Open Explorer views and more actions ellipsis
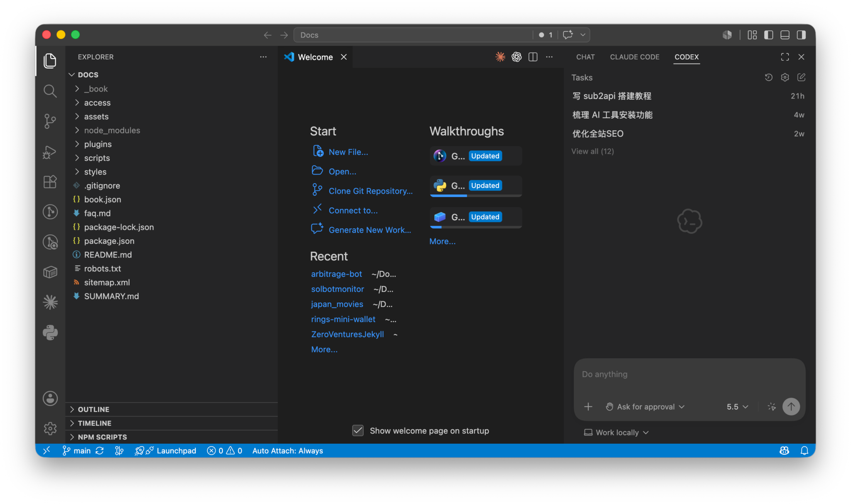851x504 pixels. point(263,57)
